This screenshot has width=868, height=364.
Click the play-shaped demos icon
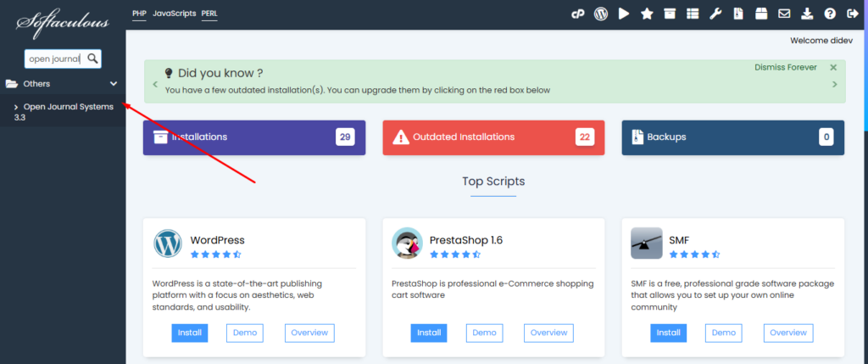point(624,14)
